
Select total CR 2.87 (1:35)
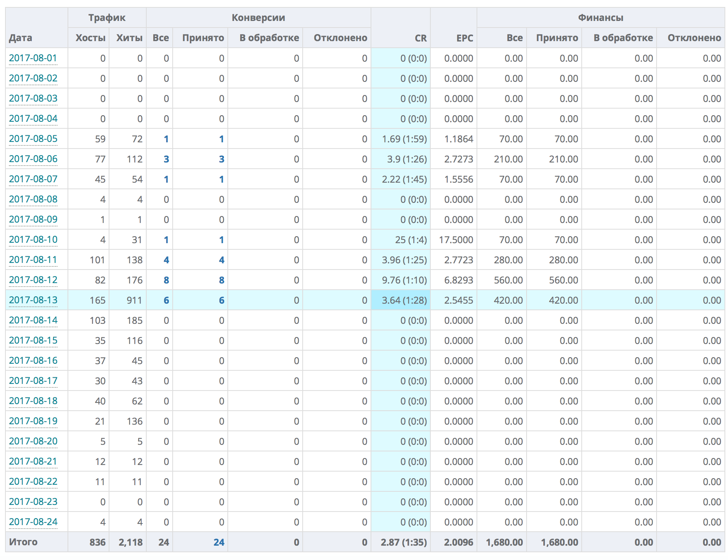tap(404, 542)
